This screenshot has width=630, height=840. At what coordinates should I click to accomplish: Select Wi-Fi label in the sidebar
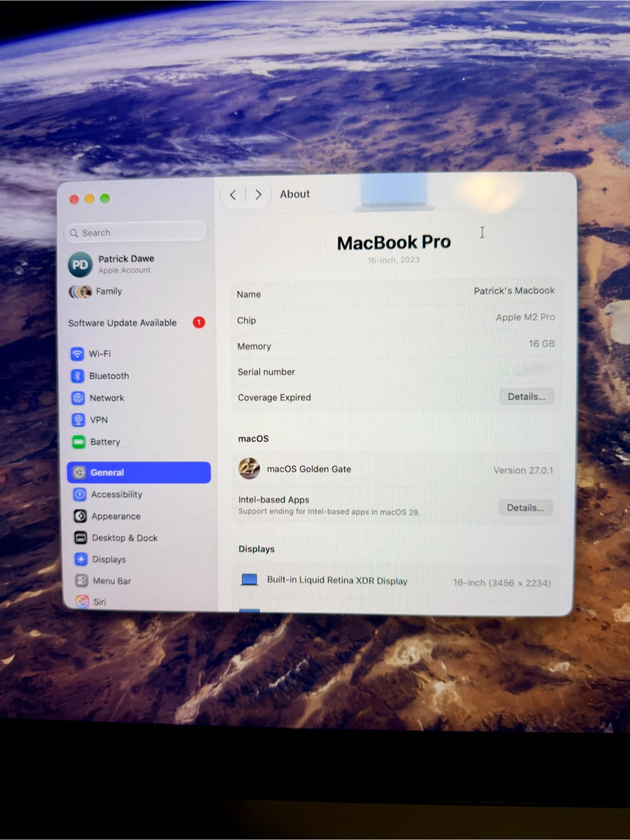(x=100, y=353)
